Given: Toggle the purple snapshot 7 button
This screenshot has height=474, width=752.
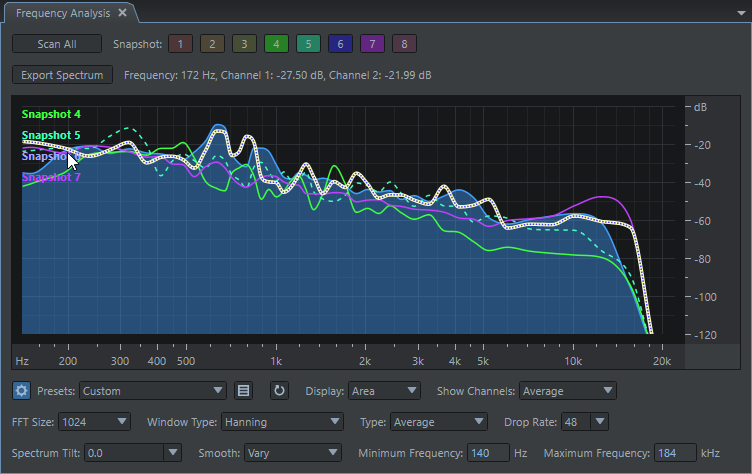Looking at the screenshot, I should pyautogui.click(x=373, y=44).
